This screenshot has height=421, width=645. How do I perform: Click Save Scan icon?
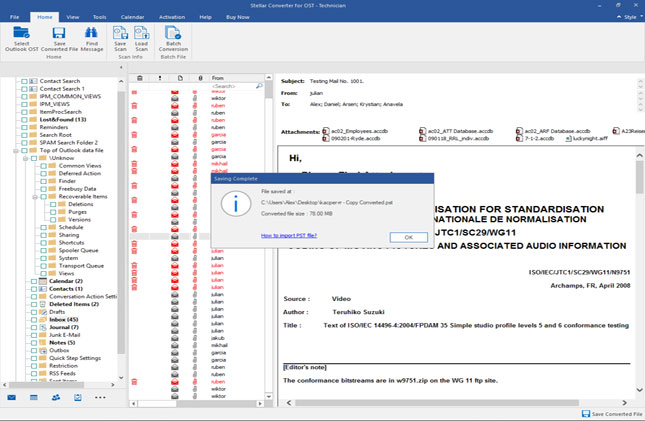[x=120, y=33]
